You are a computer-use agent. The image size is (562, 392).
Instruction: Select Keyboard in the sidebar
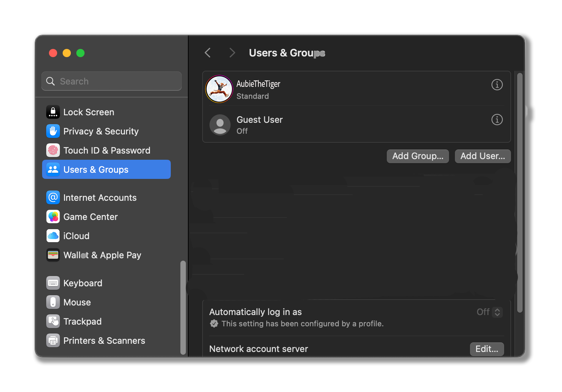[x=82, y=283]
